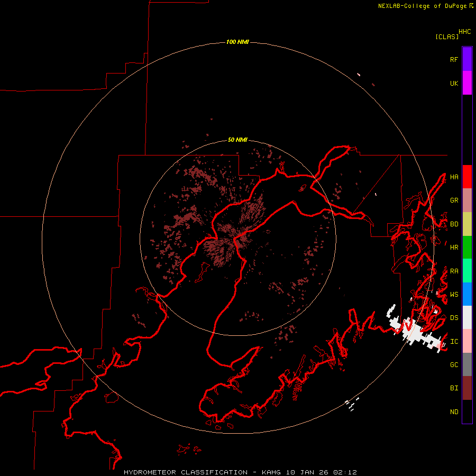
Task: Click the BI legend label
Action: [454, 388]
